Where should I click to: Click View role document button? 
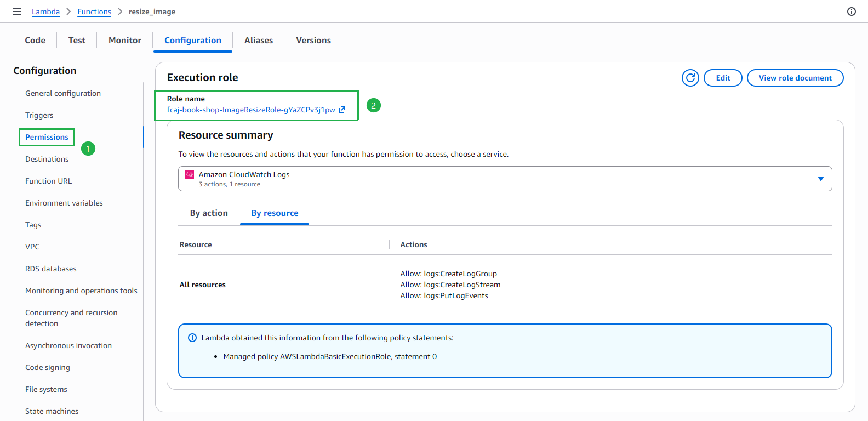[795, 78]
